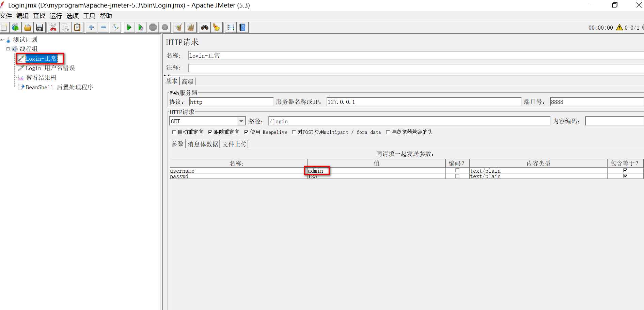Click Start no pauses icon
Viewport: 644px width, 310px height.
pos(141,27)
